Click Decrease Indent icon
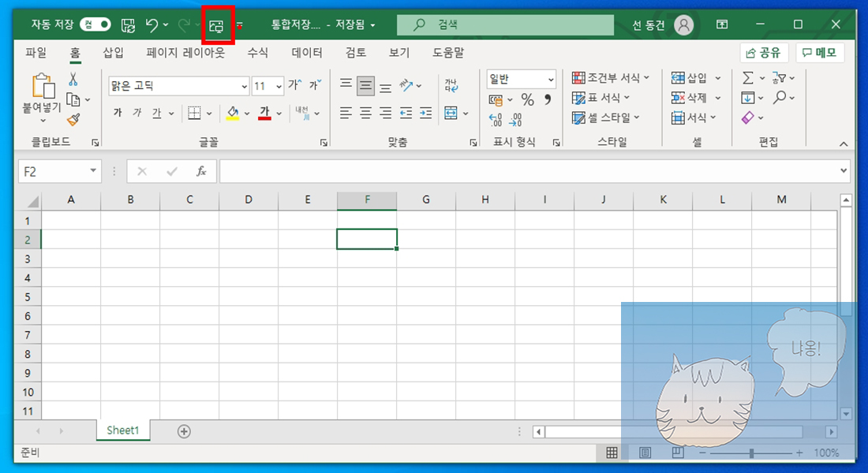Viewport: 868px width, 473px height. 406,114
